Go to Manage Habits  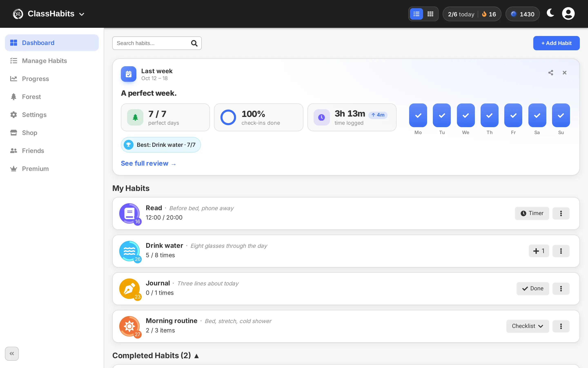point(52,61)
